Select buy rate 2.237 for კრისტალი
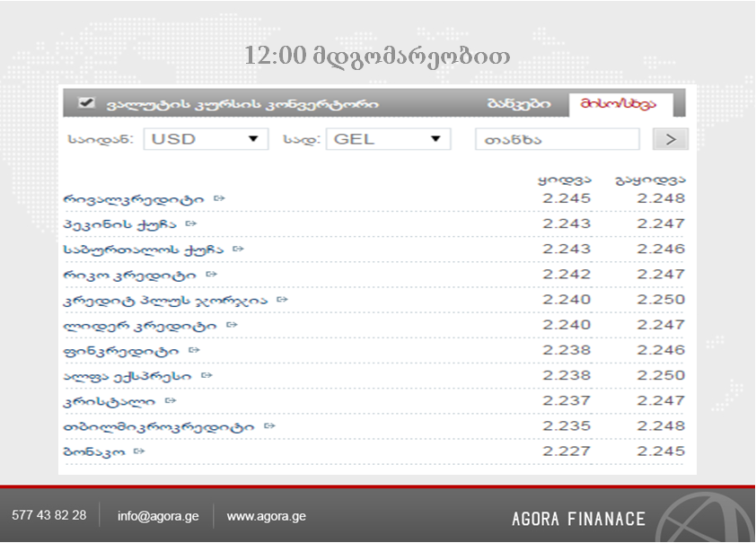The image size is (756, 543). point(567,400)
